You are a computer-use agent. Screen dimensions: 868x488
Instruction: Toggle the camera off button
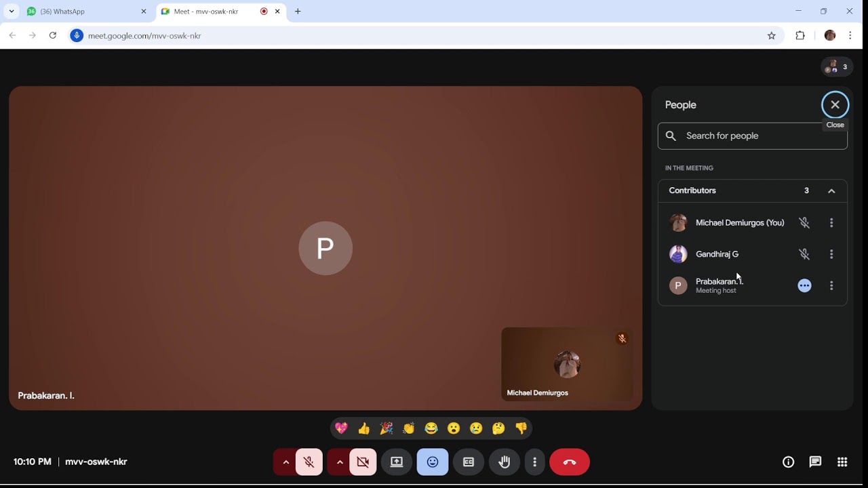click(x=363, y=462)
